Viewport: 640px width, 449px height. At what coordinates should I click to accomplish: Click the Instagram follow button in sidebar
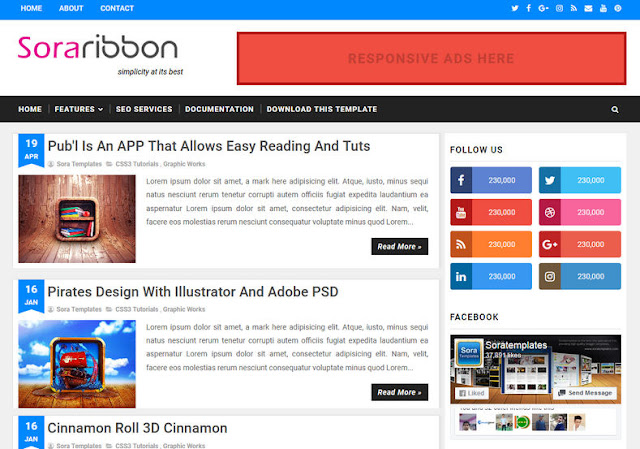pyautogui.click(x=580, y=276)
